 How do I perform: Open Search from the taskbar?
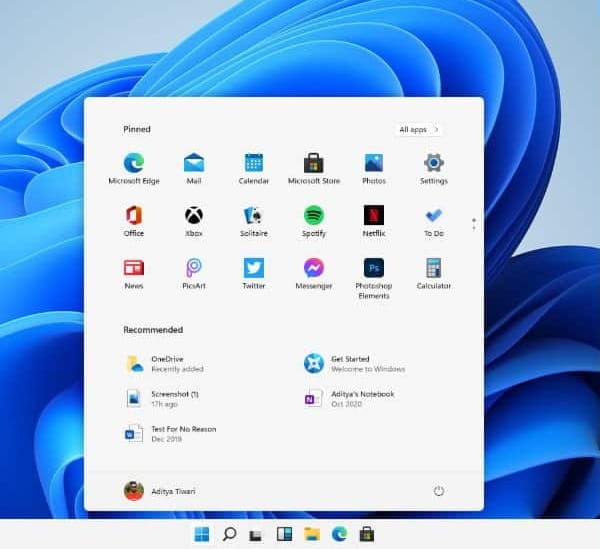pos(229,534)
